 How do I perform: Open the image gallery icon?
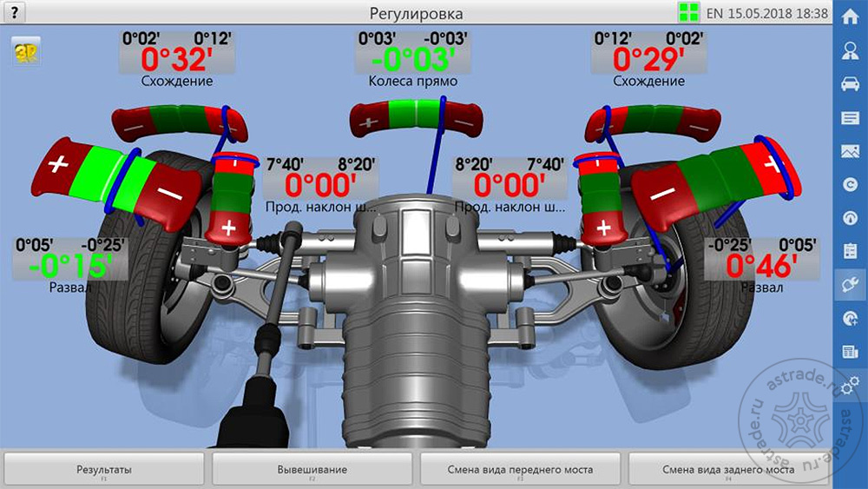click(850, 150)
